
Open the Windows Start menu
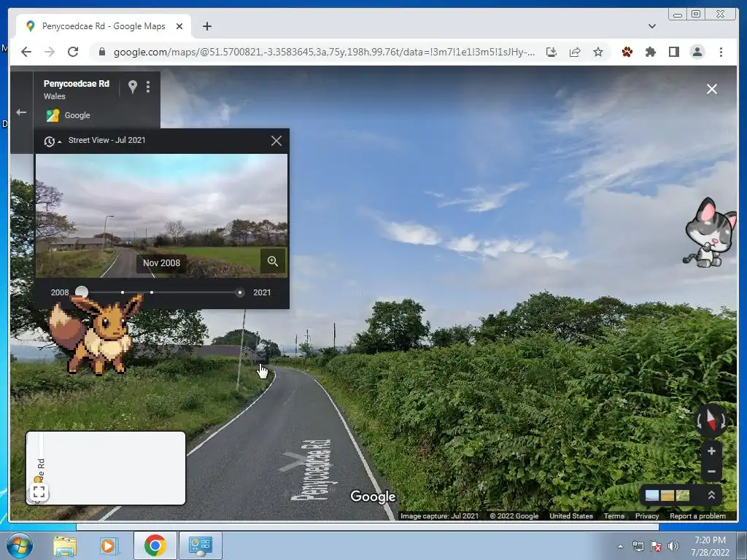[x=20, y=545]
